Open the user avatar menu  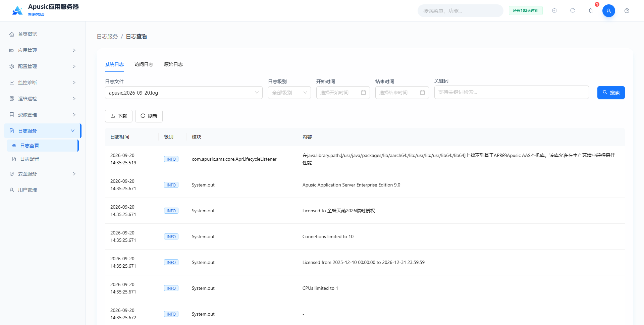click(x=609, y=11)
